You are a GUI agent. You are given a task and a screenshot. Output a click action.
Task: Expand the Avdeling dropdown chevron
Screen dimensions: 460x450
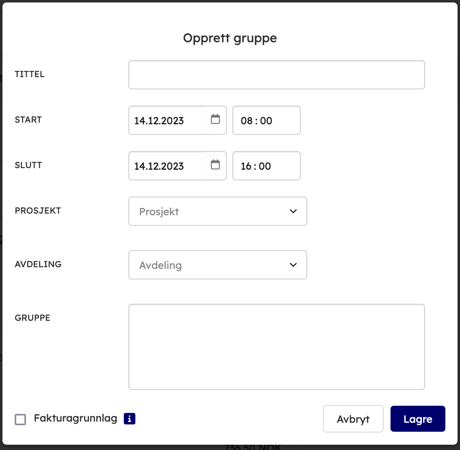point(293,265)
